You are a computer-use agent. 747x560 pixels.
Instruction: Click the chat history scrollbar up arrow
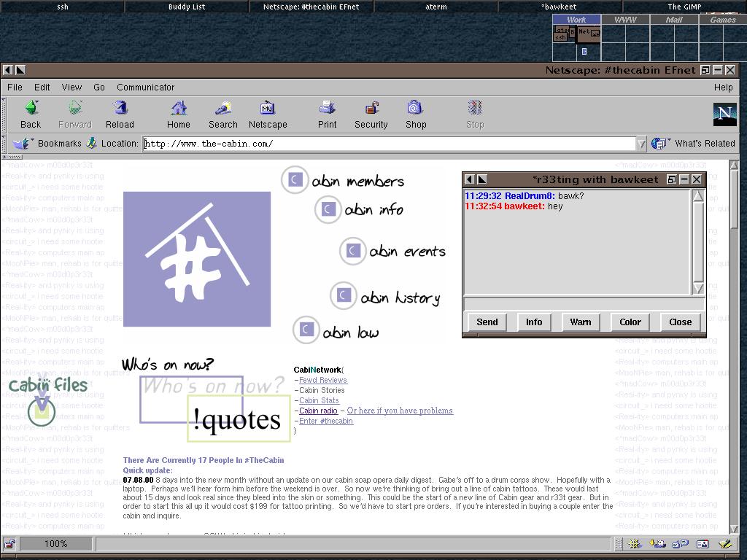pyautogui.click(x=698, y=195)
